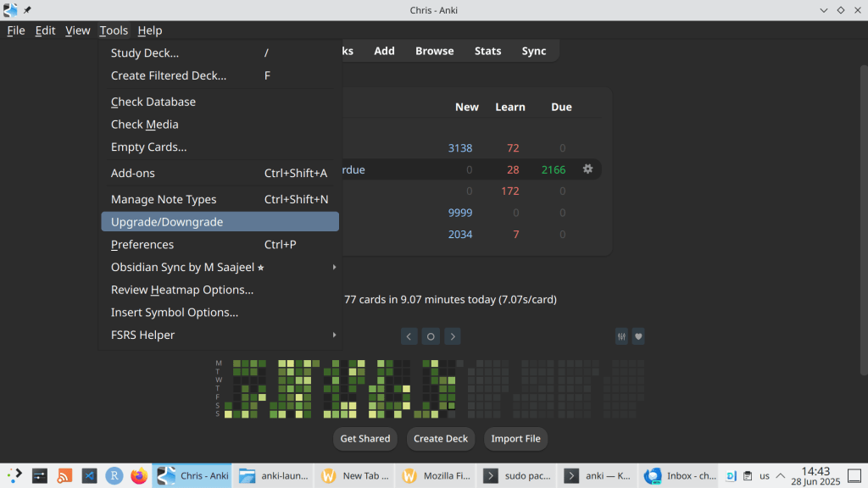The height and width of the screenshot is (488, 868).
Task: Go to previous year in review heatmap
Action: (x=409, y=336)
